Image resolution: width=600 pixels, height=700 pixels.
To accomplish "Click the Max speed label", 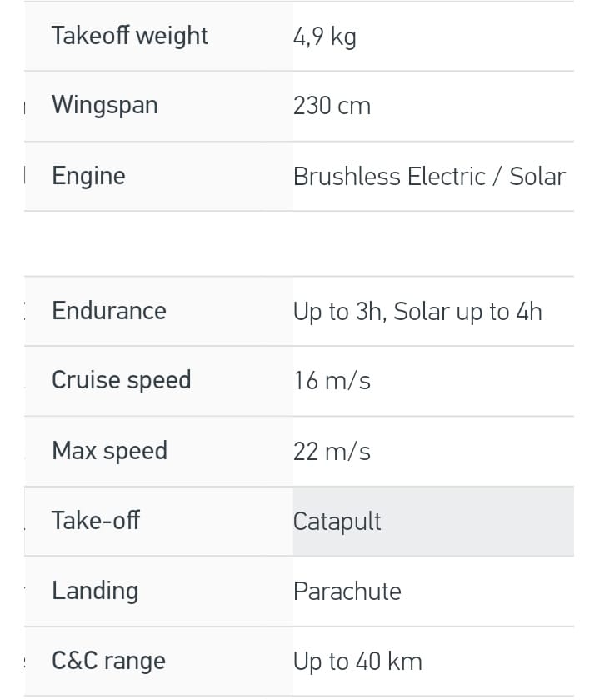I will point(110,451).
